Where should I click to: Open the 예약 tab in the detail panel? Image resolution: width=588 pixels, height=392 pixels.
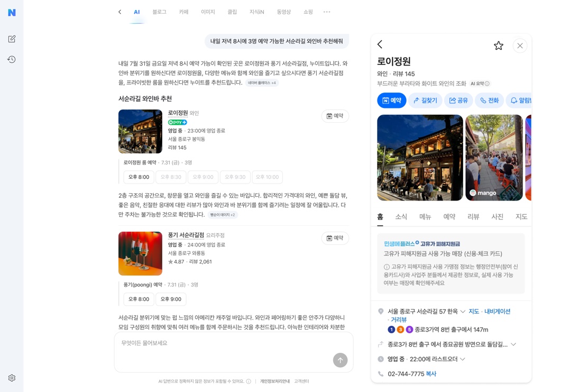(449, 216)
